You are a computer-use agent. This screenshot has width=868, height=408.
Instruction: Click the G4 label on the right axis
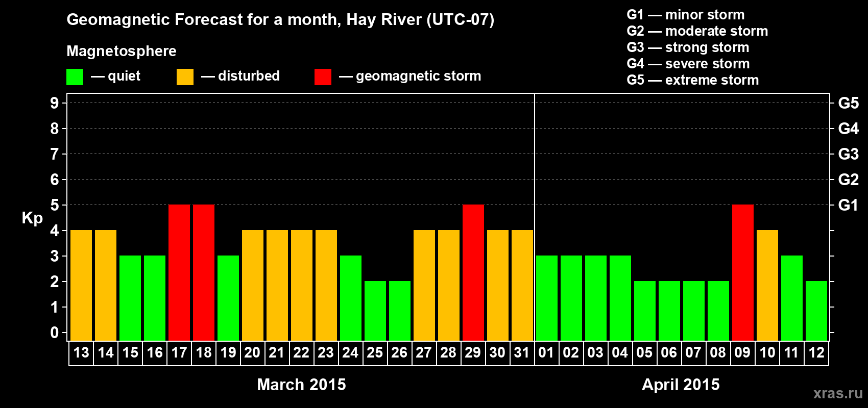848,129
